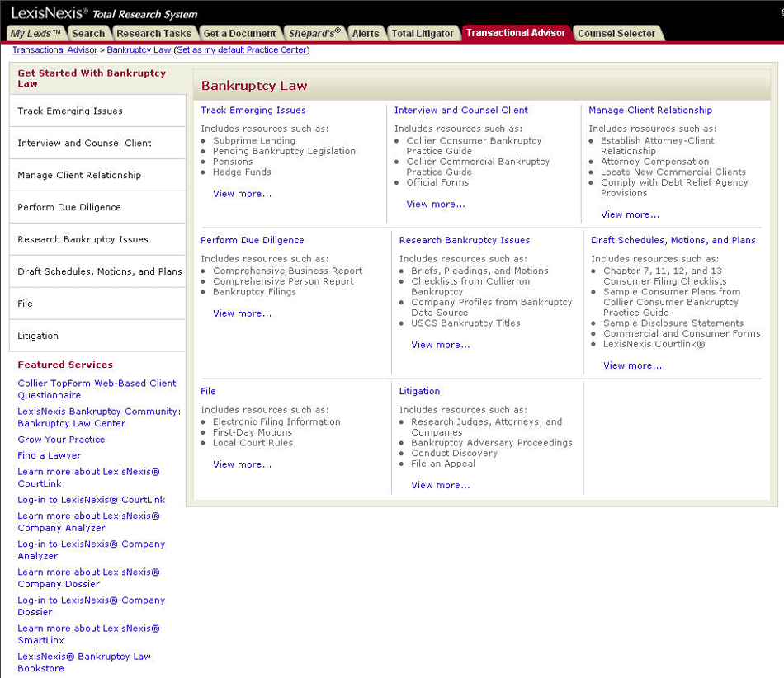Learn more about LexisNexis SmartLinx

(88, 634)
